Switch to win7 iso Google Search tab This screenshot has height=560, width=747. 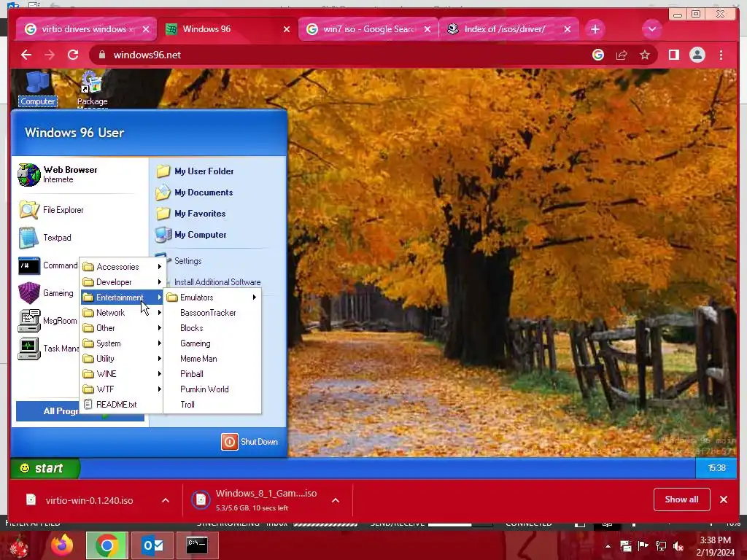click(368, 29)
